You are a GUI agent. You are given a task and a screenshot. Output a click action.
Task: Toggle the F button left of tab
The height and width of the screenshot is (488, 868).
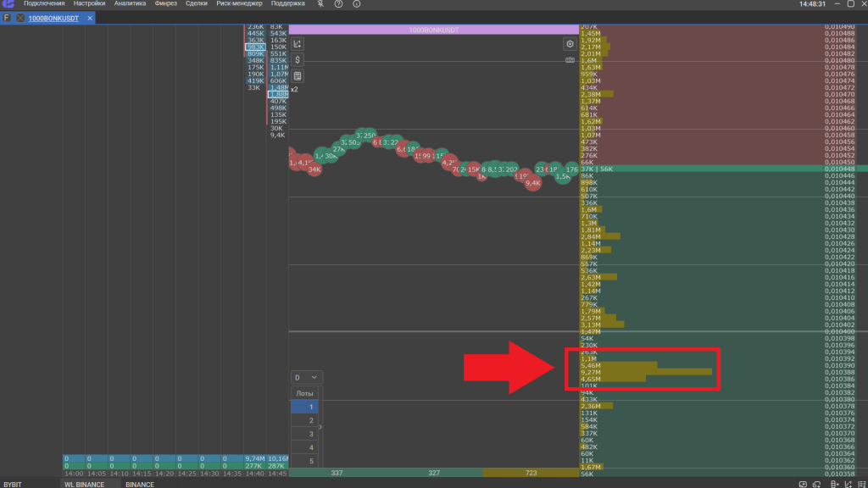(x=7, y=18)
